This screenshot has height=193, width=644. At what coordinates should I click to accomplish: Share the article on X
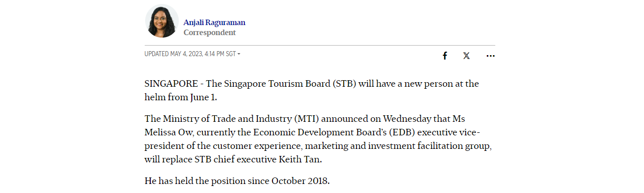(466, 56)
